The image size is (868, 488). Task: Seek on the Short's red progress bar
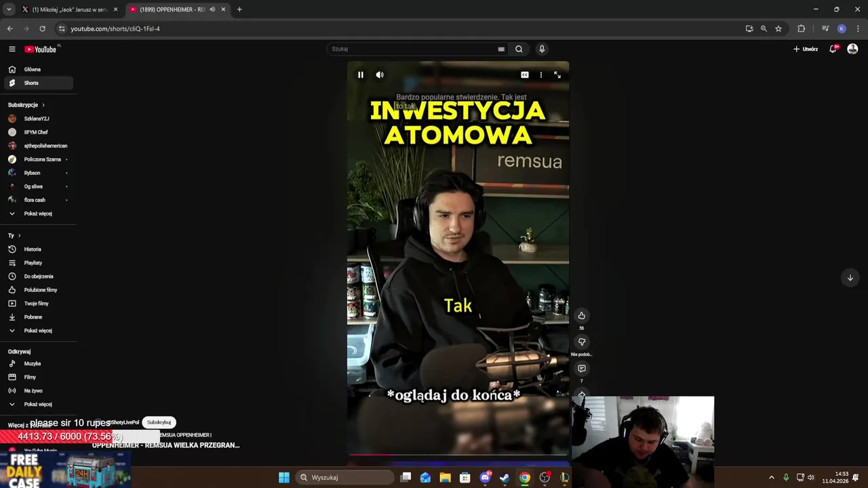tap(458, 455)
